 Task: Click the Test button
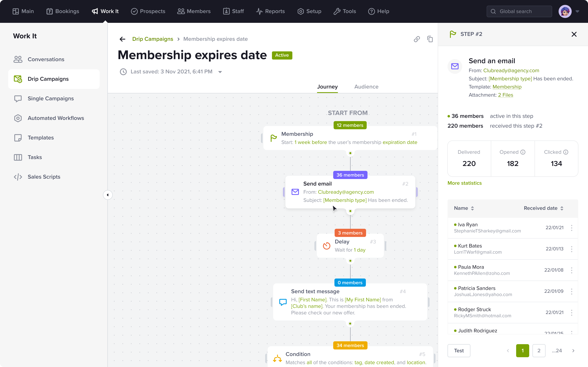click(459, 350)
